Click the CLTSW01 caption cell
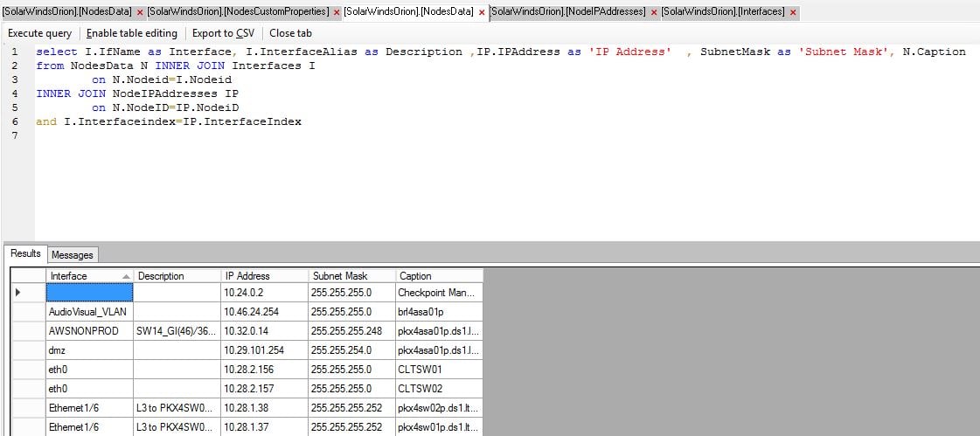The height and width of the screenshot is (436, 980). coord(440,370)
